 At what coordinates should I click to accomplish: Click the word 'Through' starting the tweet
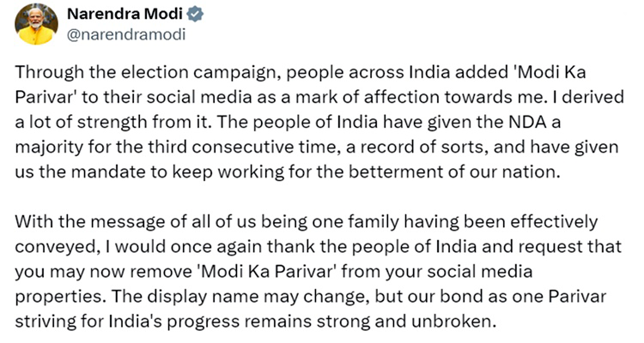point(49,73)
